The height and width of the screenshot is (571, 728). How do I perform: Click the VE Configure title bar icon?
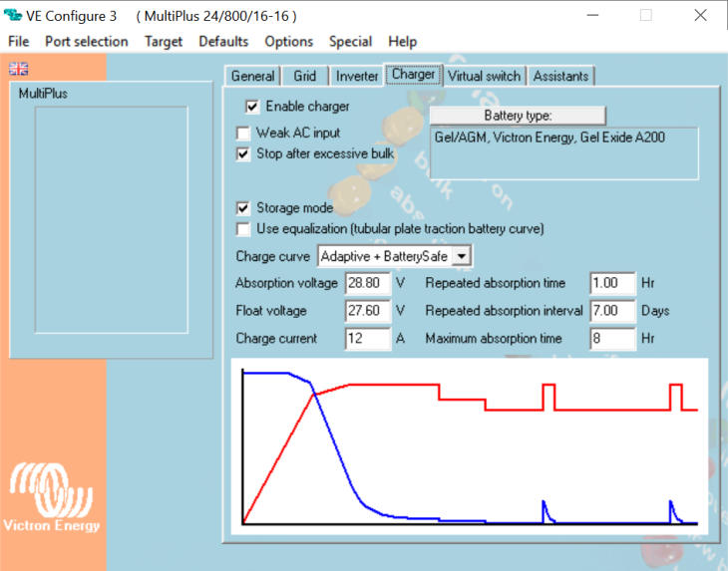(14, 17)
